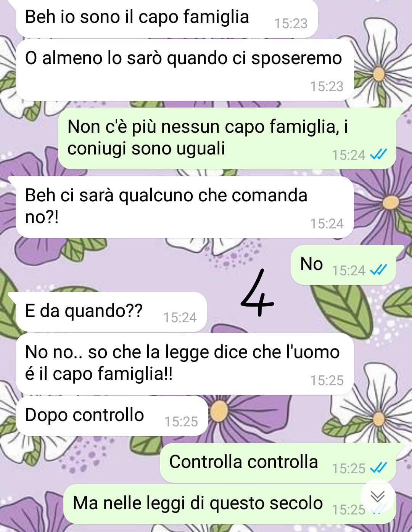Screen dimensions: 412x532
Task: Tap read ticks on 'Controlla controlla' message
Action: click(x=378, y=468)
